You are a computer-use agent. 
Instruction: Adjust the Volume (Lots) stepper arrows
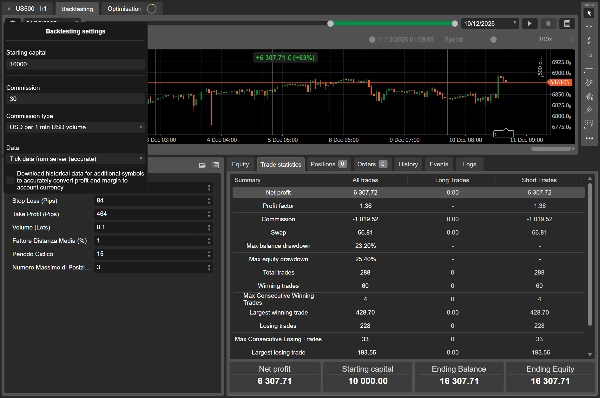(x=209, y=227)
